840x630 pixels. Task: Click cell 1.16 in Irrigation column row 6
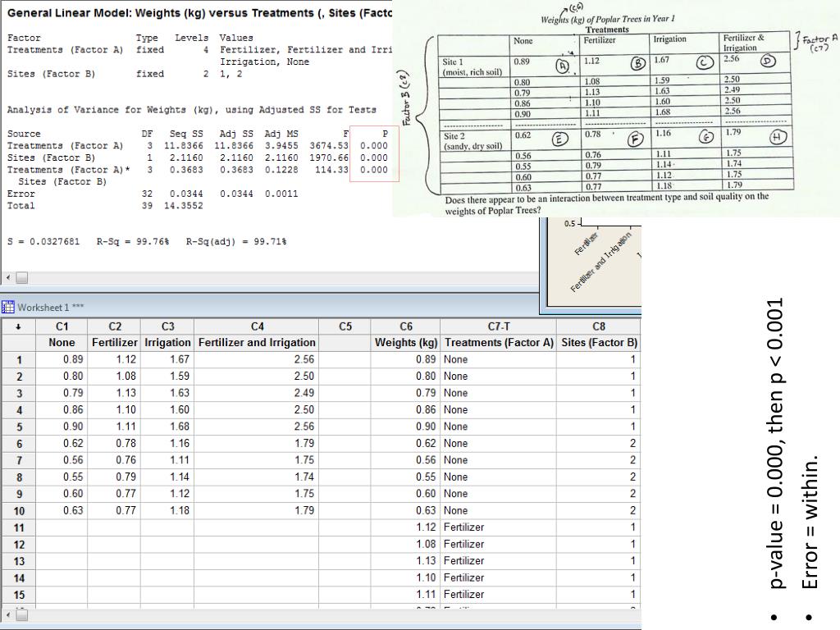(x=167, y=444)
